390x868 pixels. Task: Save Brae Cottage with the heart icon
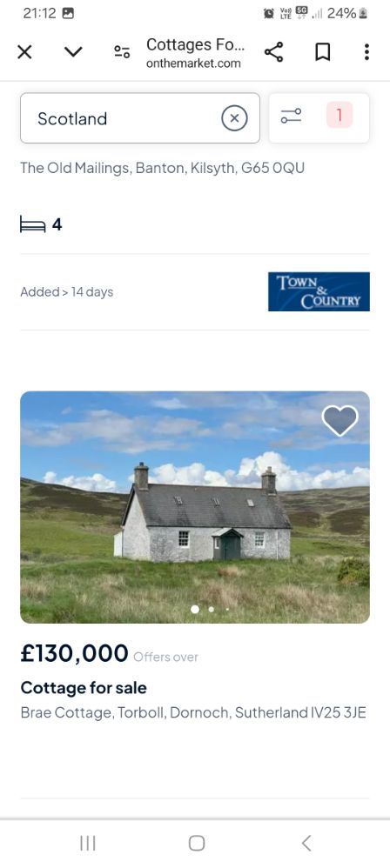point(340,421)
